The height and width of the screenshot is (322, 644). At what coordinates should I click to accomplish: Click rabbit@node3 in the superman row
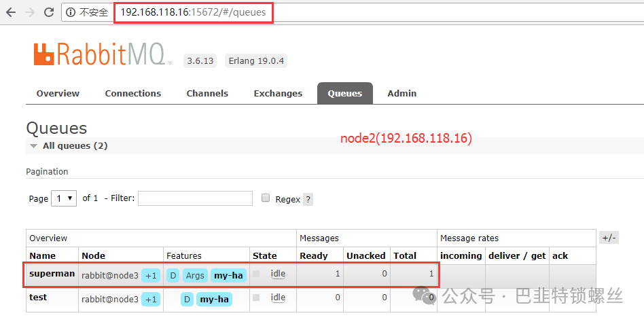point(110,276)
